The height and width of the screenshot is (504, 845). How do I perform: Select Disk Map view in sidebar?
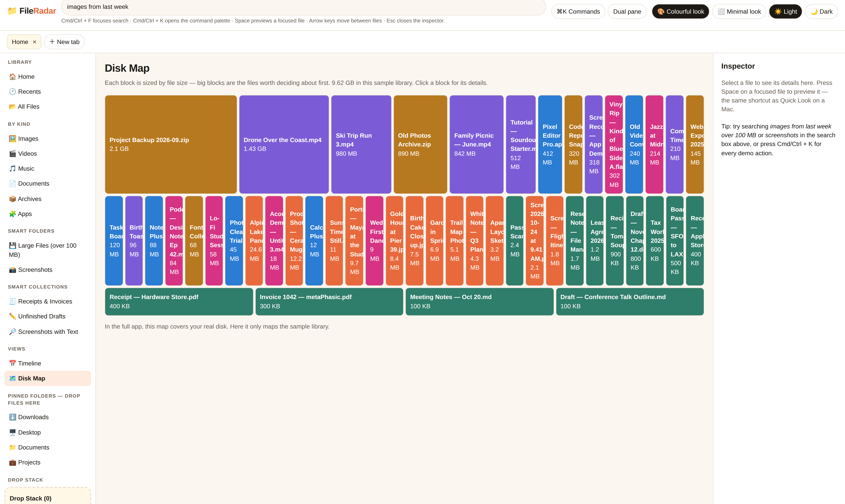[x=48, y=378]
